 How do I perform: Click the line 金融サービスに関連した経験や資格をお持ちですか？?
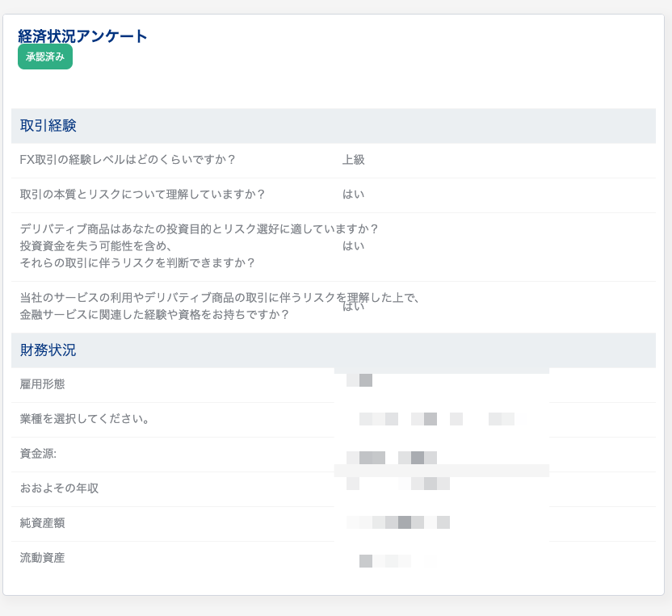tap(154, 315)
